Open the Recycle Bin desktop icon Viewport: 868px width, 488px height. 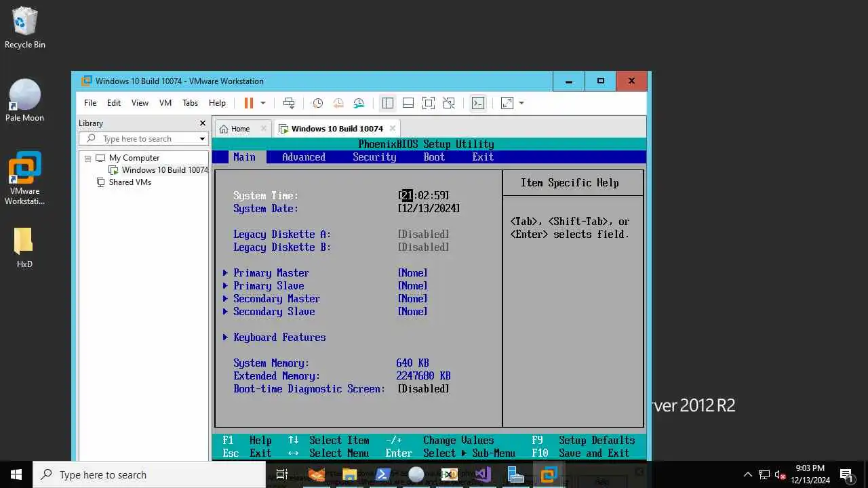click(x=24, y=28)
